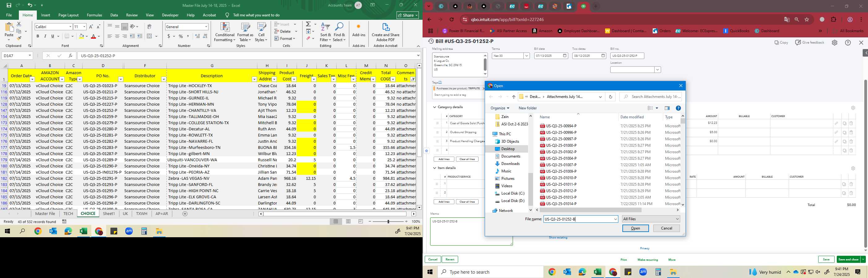Click Percent Style button in Number group
Viewport: 868px width, 278px height.
(x=181, y=36)
